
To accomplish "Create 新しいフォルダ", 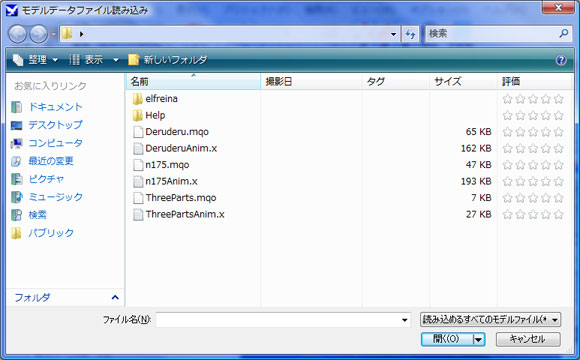I will pyautogui.click(x=167, y=60).
